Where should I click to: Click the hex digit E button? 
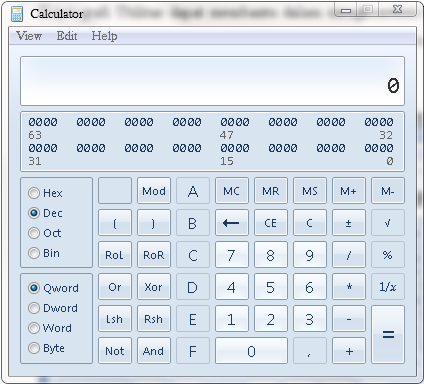coord(193,319)
